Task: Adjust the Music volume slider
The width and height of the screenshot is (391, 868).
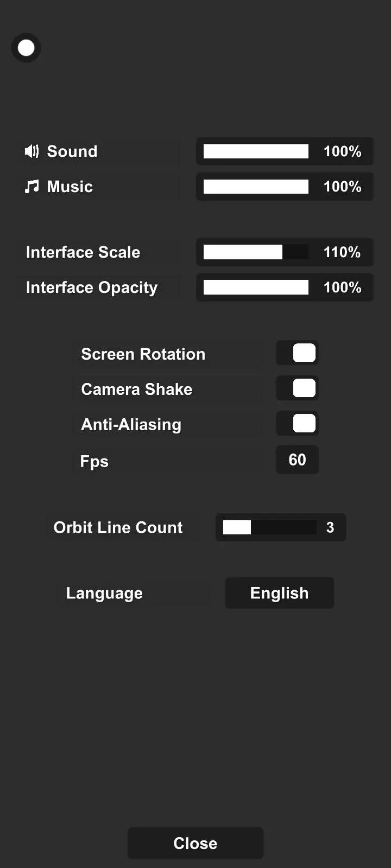Action: coord(256,187)
